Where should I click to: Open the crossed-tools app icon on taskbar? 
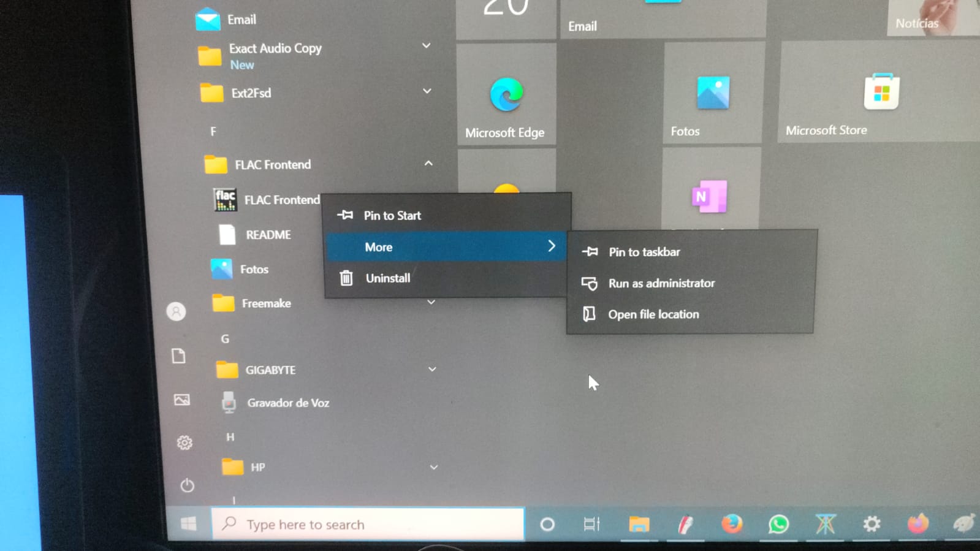coord(826,524)
